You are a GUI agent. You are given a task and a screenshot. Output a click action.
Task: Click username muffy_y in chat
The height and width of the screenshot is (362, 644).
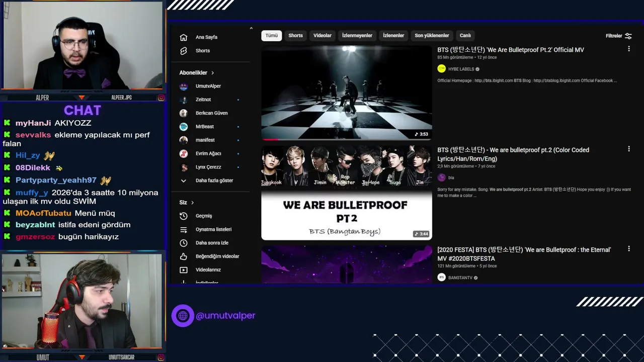(x=32, y=193)
